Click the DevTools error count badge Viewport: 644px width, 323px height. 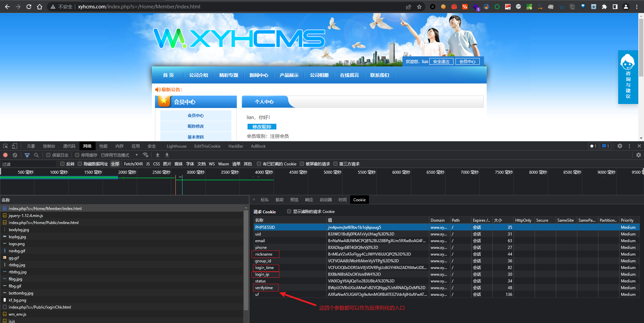pyautogui.click(x=593, y=146)
